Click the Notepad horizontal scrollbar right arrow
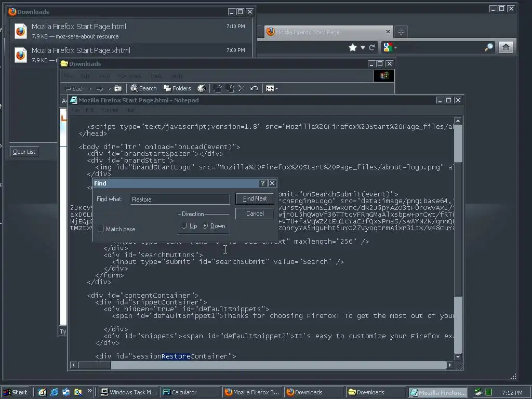532x399 pixels. tap(449, 365)
